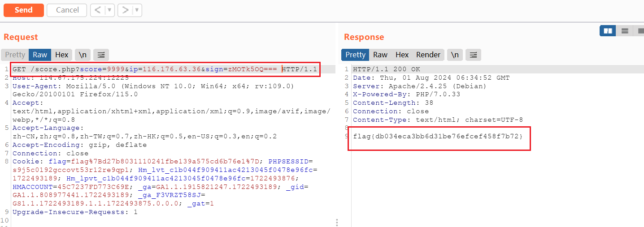Click the 'Server: Apache/2.4.25 (Debian)' header
This screenshot has width=644, height=227.
coord(419,86)
